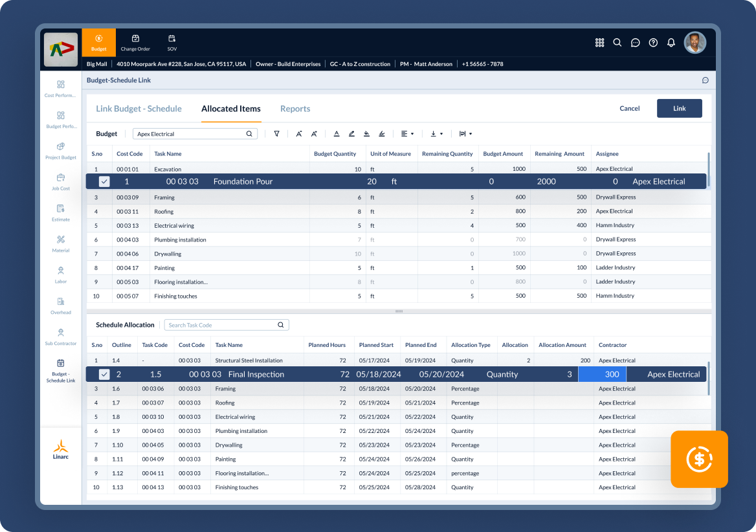756x532 pixels.
Task: Click the search icon in Task Code field
Action: pyautogui.click(x=281, y=326)
